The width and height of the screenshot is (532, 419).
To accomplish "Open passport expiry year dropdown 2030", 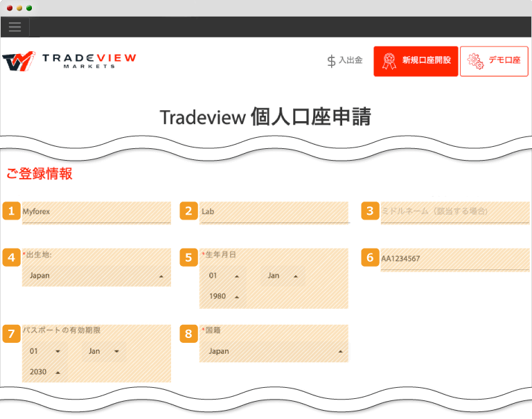I will tap(45, 372).
